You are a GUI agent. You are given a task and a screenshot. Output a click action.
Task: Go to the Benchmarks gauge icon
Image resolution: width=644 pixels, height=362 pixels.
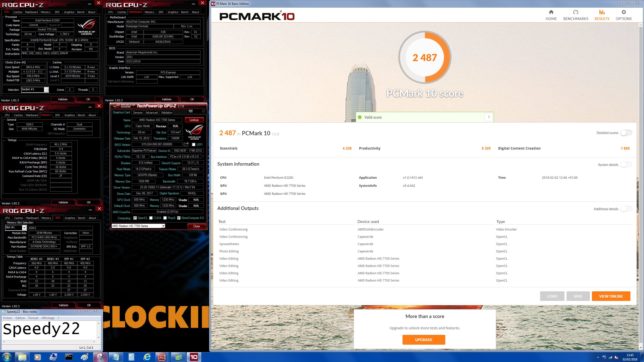pos(576,12)
